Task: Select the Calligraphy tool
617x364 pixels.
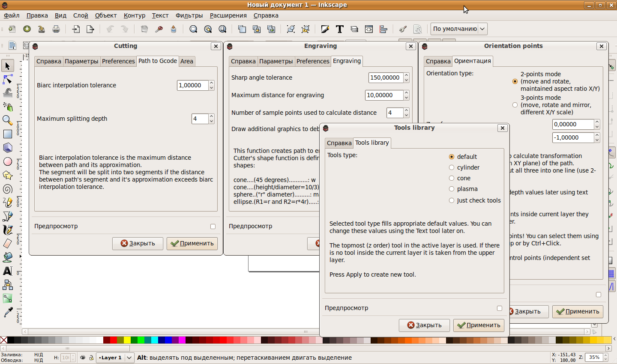Action: [x=8, y=230]
